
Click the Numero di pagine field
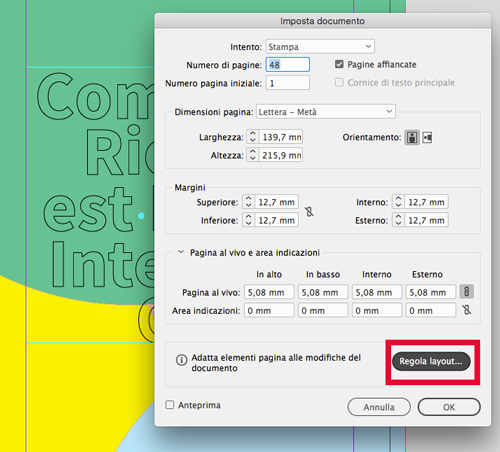(288, 65)
